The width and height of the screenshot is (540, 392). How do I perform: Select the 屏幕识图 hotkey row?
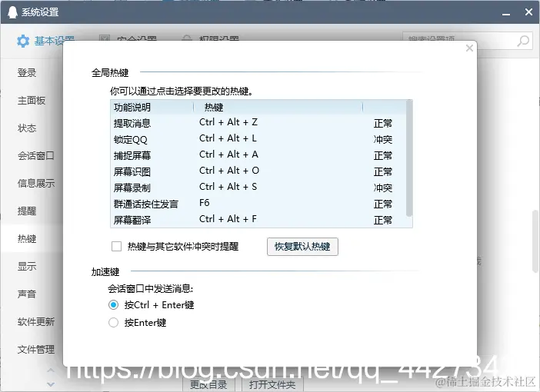(x=258, y=171)
